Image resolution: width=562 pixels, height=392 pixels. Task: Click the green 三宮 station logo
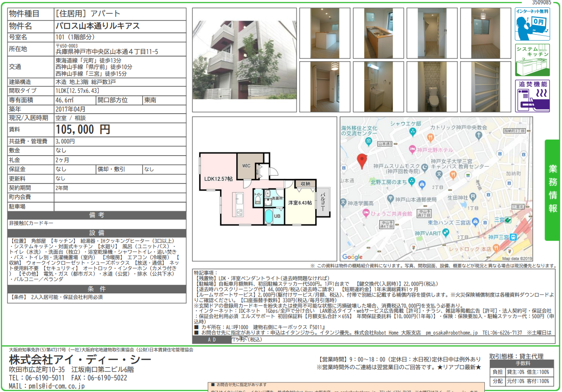(x=509, y=220)
